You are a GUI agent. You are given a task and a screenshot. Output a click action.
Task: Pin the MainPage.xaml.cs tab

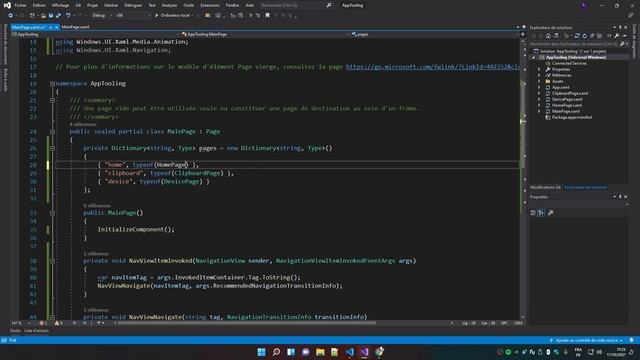pyautogui.click(x=51, y=27)
